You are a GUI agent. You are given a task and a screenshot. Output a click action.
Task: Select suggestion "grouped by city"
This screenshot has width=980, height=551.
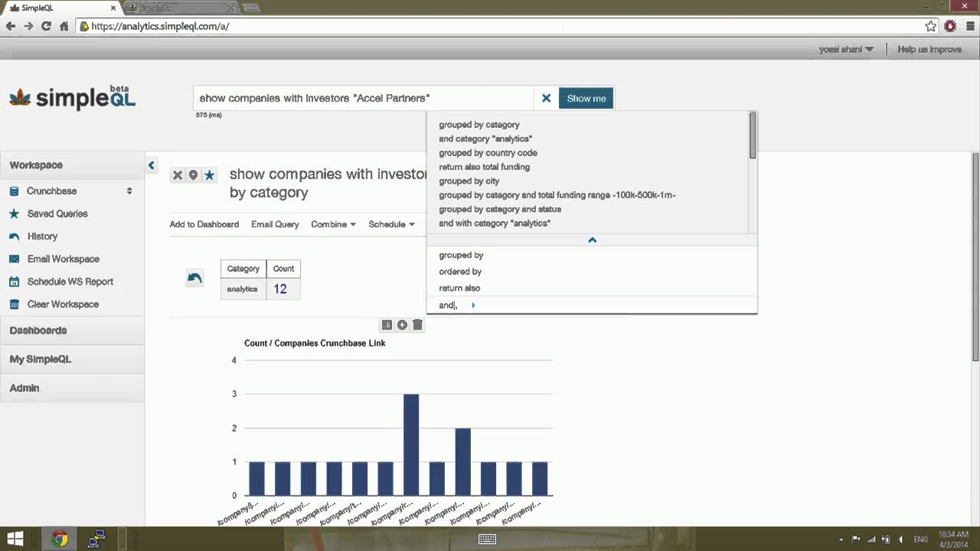tap(469, 181)
